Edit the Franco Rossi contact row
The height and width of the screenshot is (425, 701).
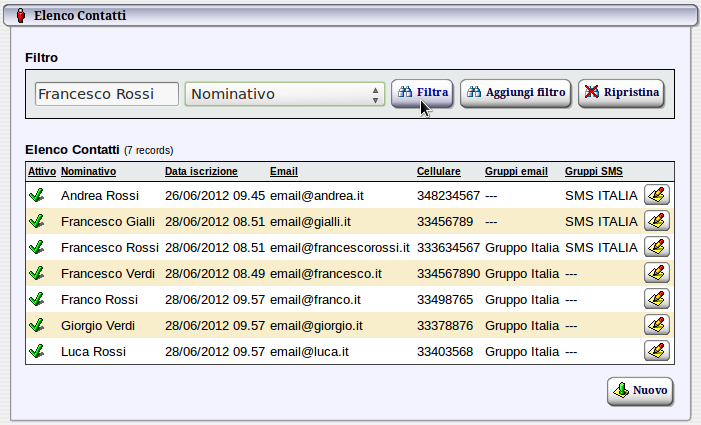click(x=656, y=299)
